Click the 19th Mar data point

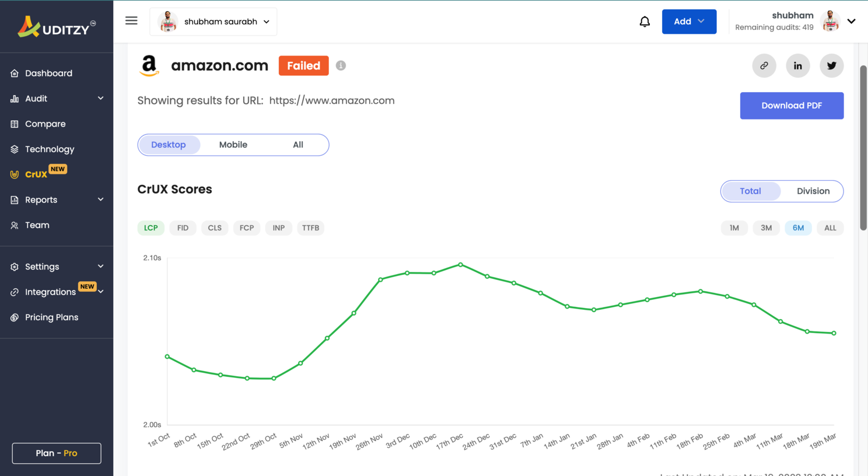click(x=834, y=333)
